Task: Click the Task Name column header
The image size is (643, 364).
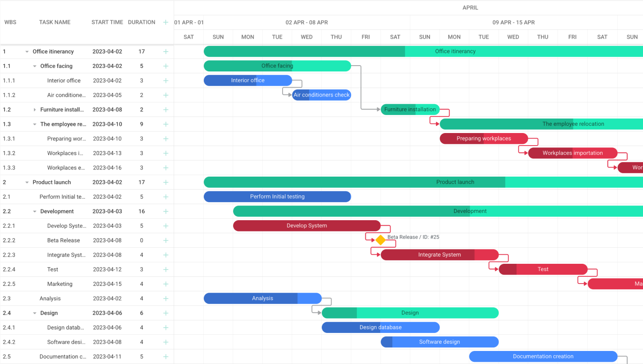Action: pyautogui.click(x=54, y=22)
